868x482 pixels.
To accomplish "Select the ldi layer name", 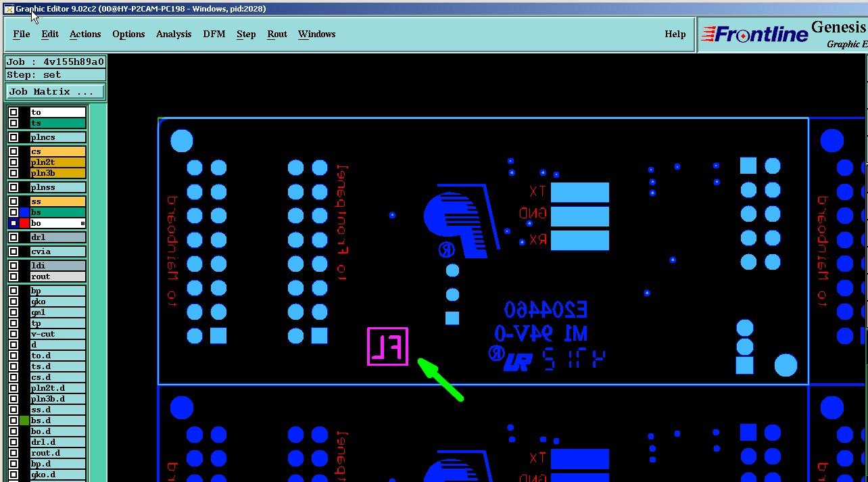I will pos(58,266).
